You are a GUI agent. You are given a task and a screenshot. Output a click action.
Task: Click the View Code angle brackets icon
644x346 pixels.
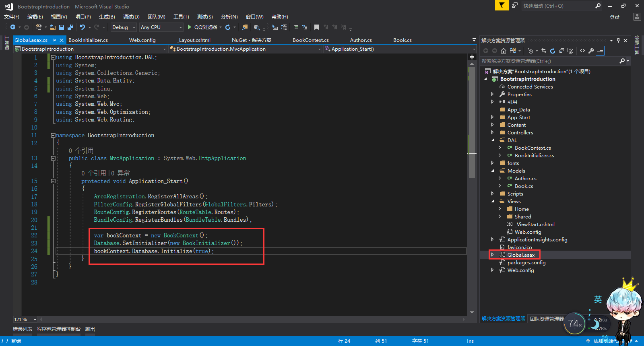(582, 51)
